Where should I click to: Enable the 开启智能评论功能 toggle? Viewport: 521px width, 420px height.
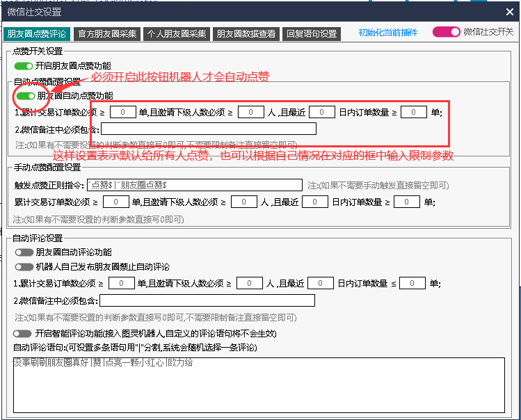(24, 334)
